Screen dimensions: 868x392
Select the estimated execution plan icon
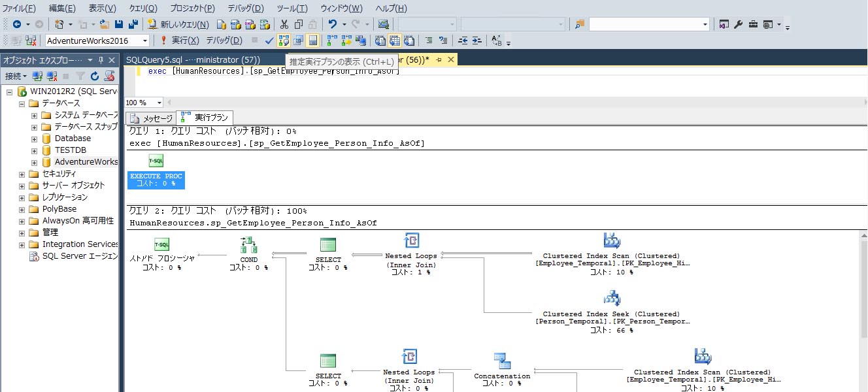284,40
